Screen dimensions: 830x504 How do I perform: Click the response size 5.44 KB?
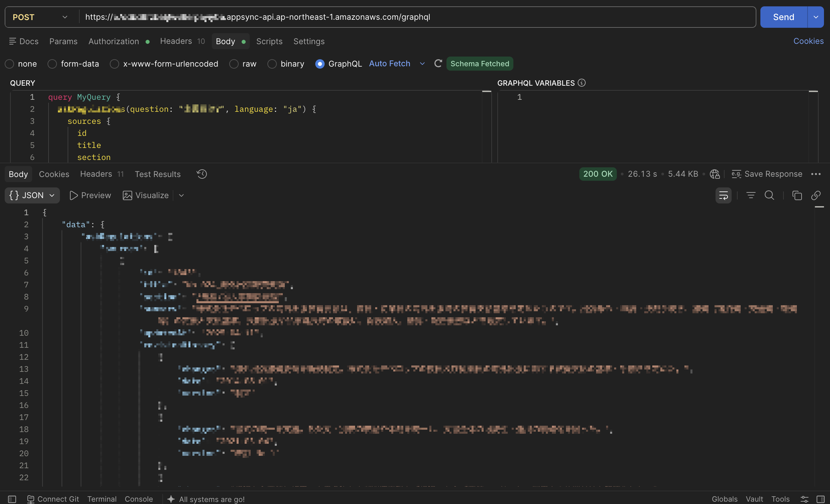(x=683, y=174)
